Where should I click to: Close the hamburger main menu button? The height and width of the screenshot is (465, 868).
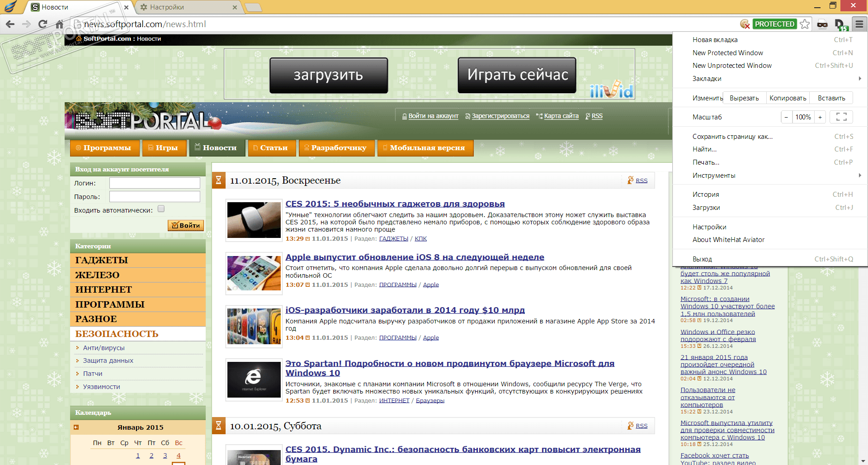pos(859,24)
